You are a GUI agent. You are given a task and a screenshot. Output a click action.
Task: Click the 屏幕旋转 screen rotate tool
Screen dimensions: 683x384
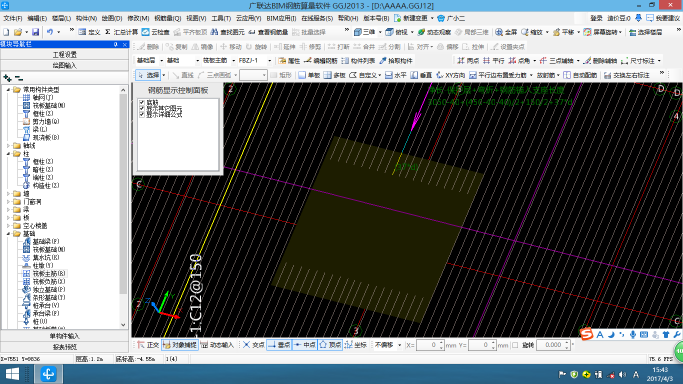click(x=601, y=32)
